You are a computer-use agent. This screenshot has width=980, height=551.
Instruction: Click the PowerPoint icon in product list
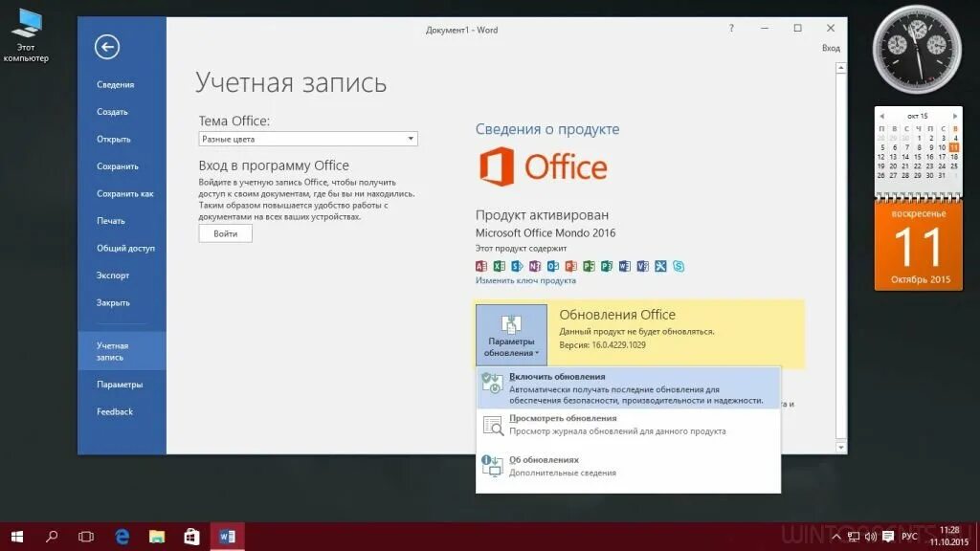(570, 266)
